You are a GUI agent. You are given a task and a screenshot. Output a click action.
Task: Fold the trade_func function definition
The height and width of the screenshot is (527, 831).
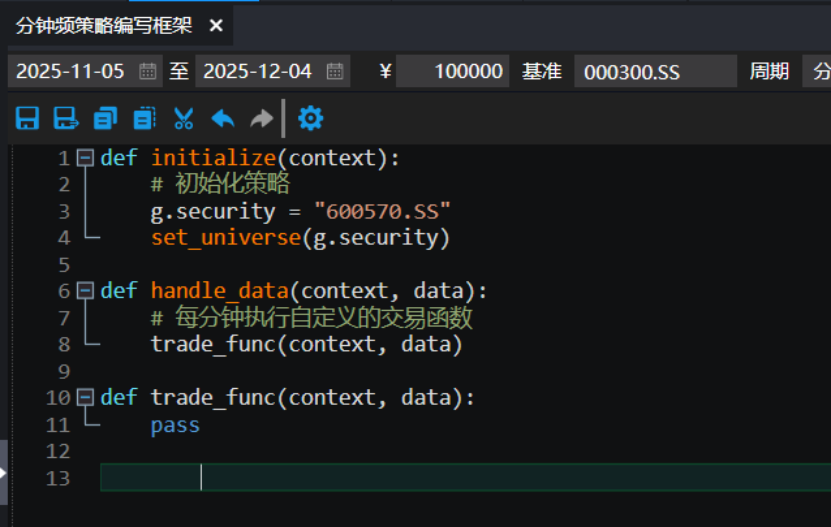(85, 398)
